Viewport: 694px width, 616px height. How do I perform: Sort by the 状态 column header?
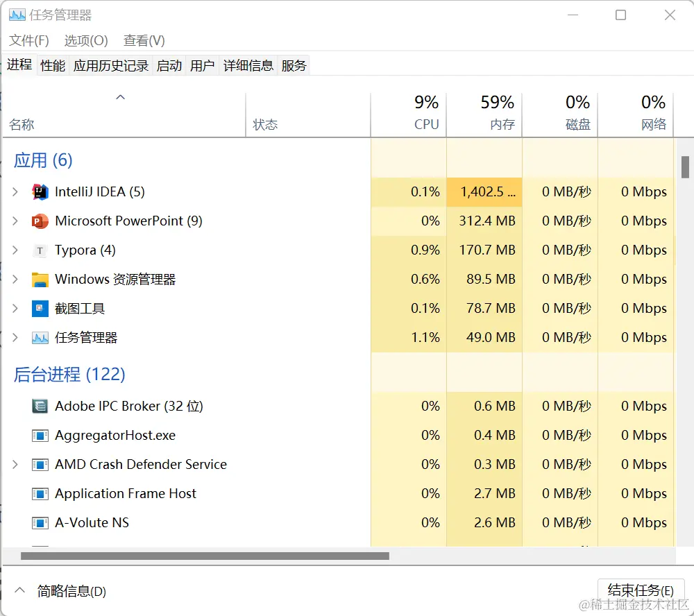308,114
